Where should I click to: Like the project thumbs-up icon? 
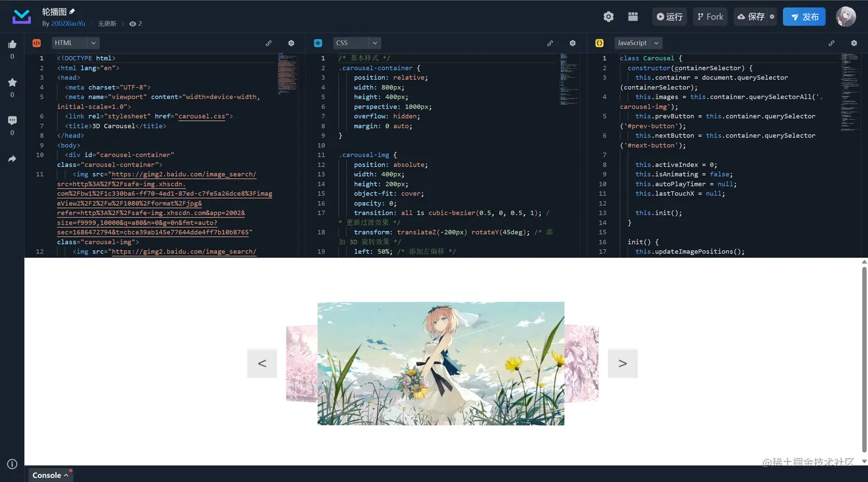(x=12, y=44)
